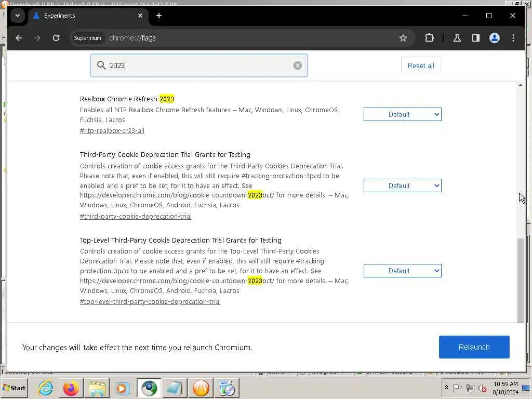Open the media player taskbar icon
Viewport: 532px width, 399px height.
123,388
